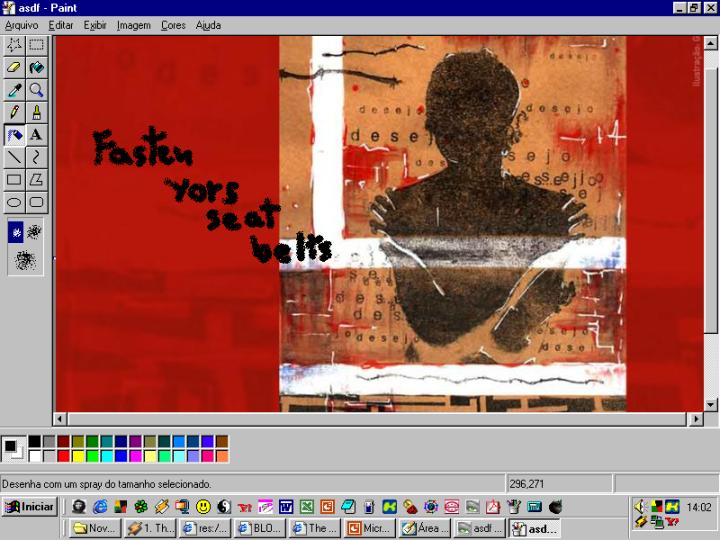Viewport: 720px width, 540px height.
Task: Choose the pencil tool
Action: point(14,112)
